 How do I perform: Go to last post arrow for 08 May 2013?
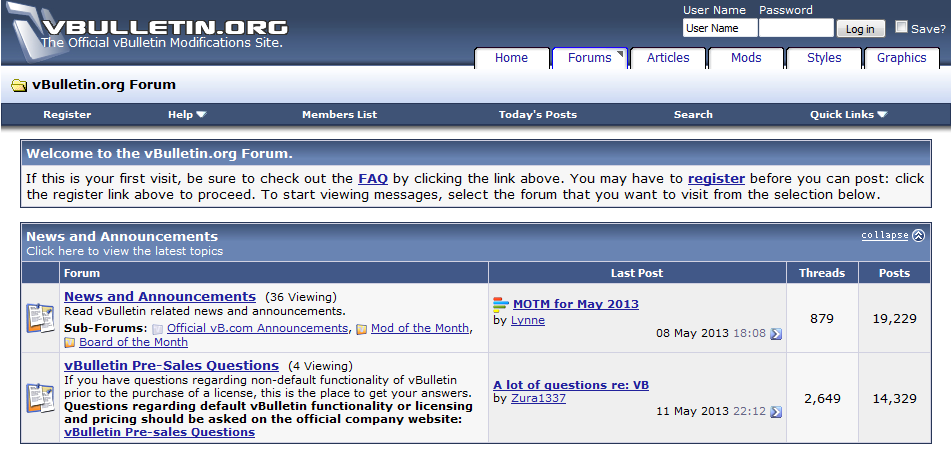[x=776, y=334]
